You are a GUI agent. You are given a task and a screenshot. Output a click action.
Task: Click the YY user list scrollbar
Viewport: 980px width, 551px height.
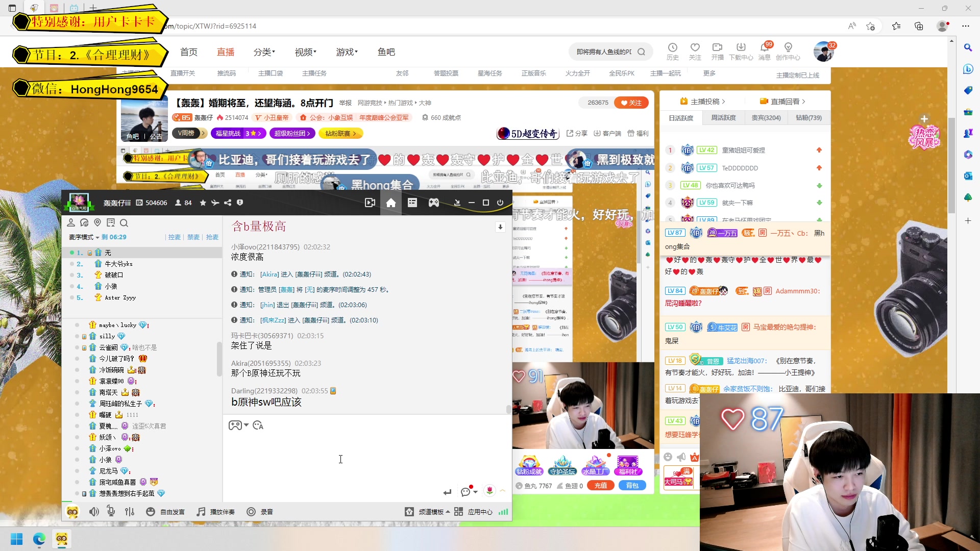tap(219, 359)
